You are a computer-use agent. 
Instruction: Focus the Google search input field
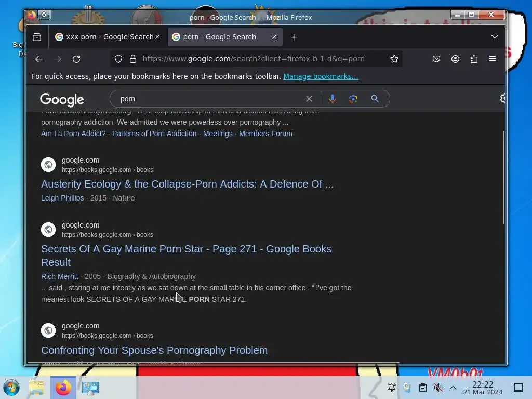[210, 99]
